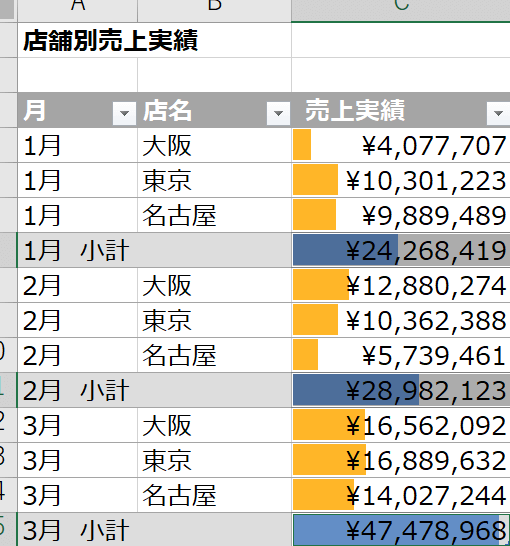Click the ¥16,889,632 sales cell
Screen dimensions: 510x546
click(x=401, y=460)
